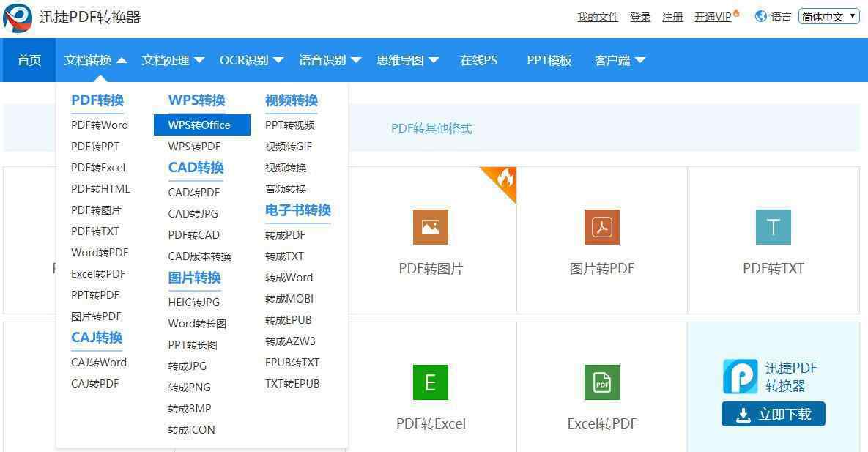Select 转成BMP menu entry
The height and width of the screenshot is (452, 868).
pyautogui.click(x=190, y=408)
